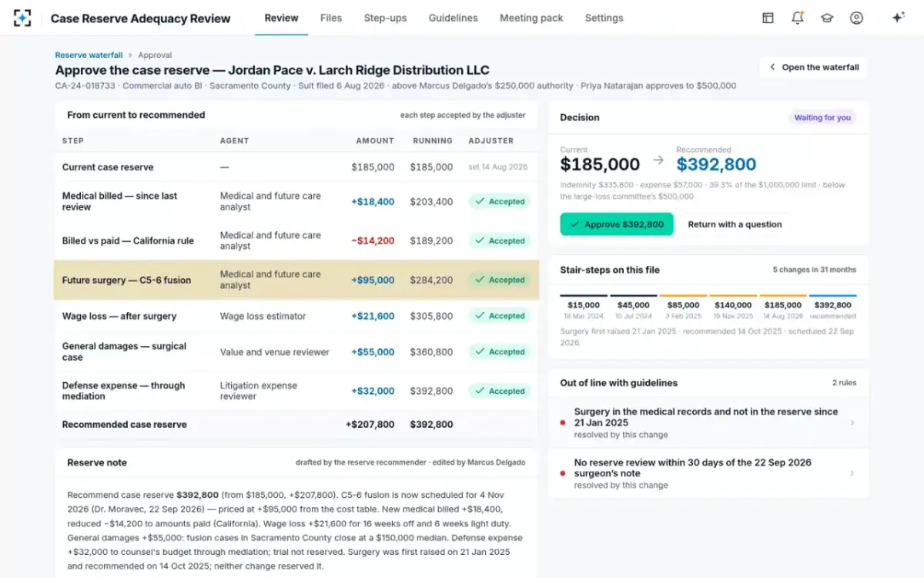This screenshot has width=924, height=578.
Task: Toggle Accepted on Medical billed step
Action: (x=500, y=202)
